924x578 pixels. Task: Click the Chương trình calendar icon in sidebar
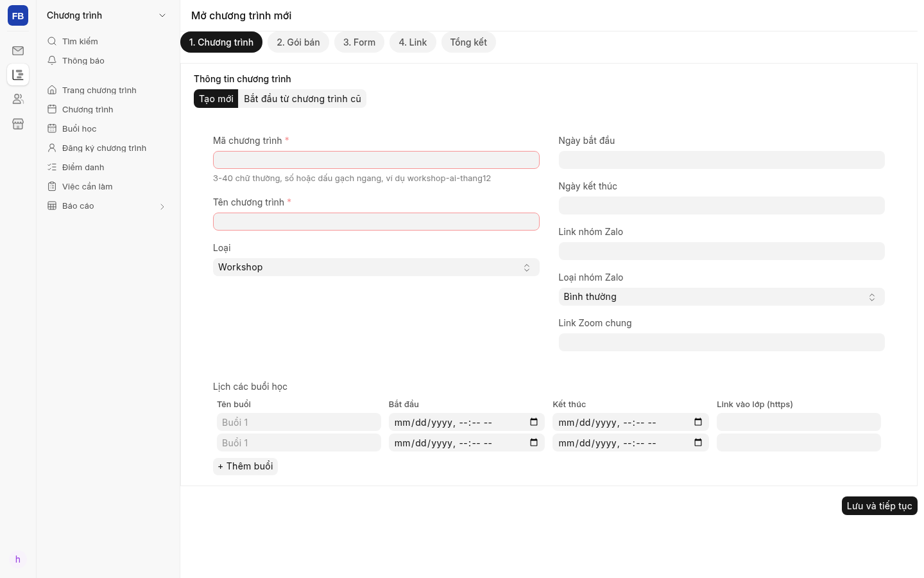click(x=52, y=109)
